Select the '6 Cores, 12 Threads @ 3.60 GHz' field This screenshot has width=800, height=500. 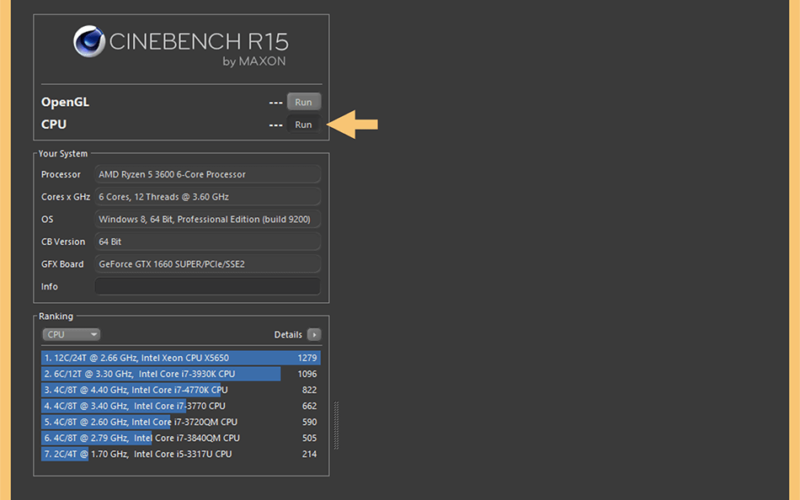[x=208, y=197]
